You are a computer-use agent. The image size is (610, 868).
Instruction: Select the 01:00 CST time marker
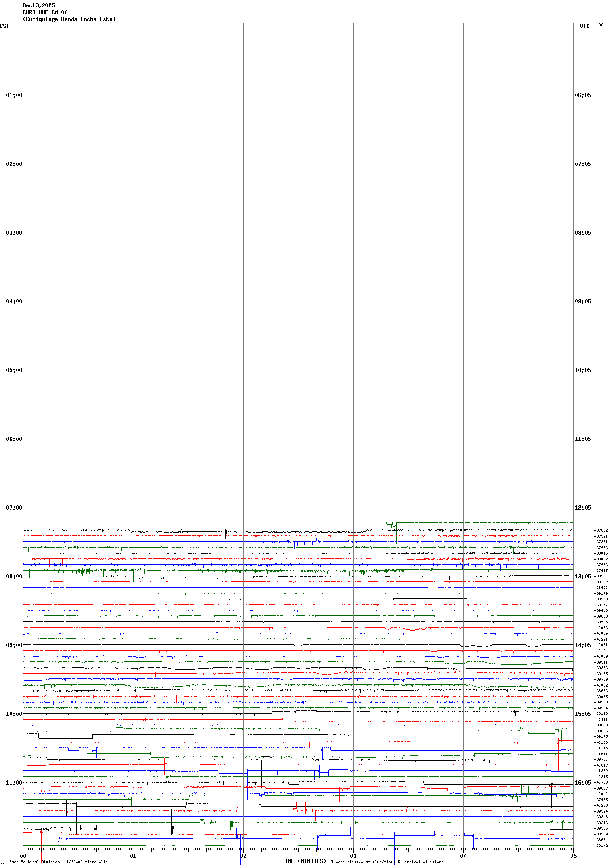(14, 95)
